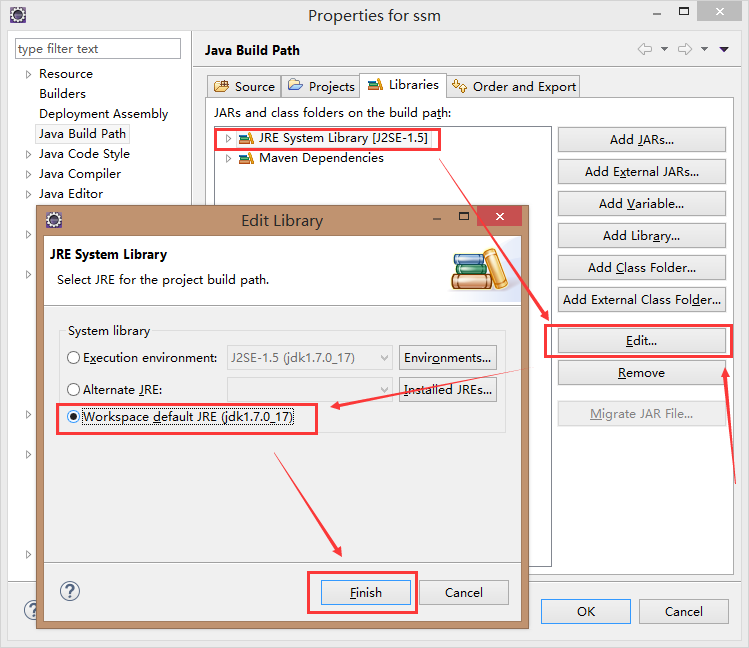
Task: Open the Alternate JRE combo box
Action: click(x=310, y=390)
